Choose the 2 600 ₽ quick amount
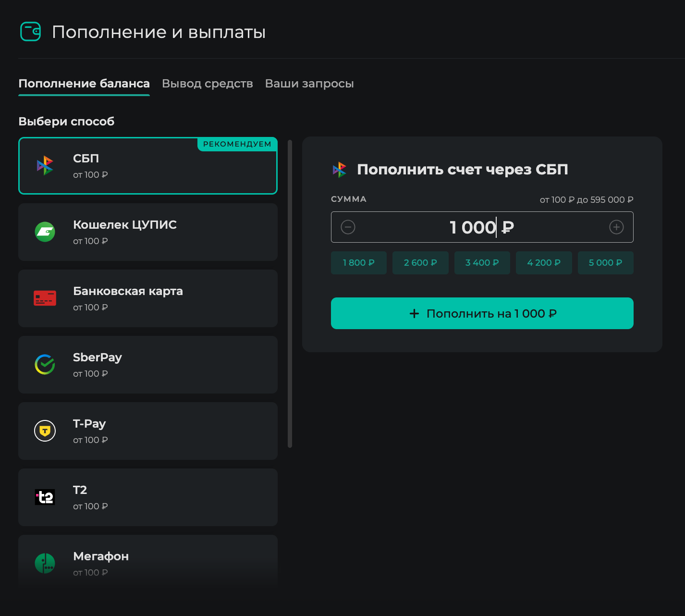The image size is (685, 616). pos(420,263)
